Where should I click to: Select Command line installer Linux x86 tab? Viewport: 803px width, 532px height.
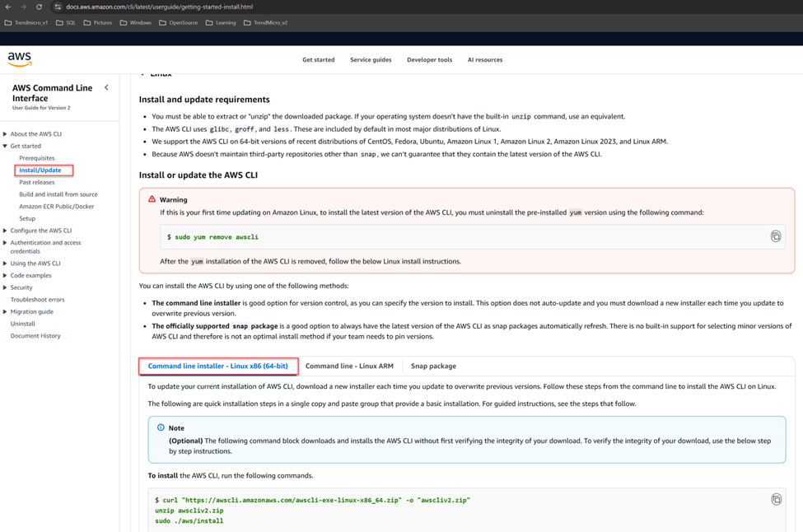point(218,366)
